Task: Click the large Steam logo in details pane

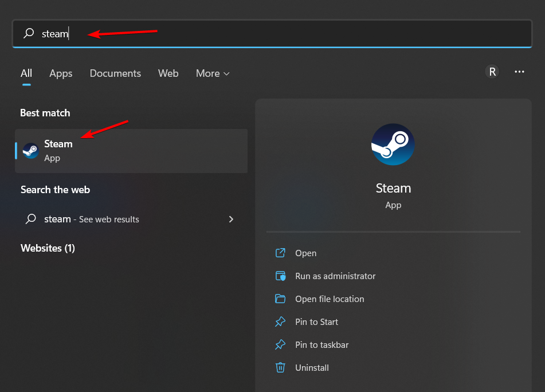Action: tap(393, 144)
